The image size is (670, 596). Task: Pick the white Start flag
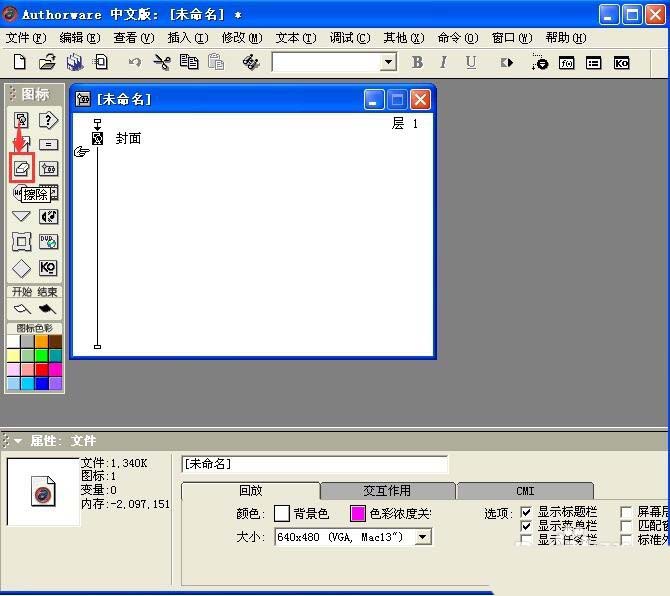coord(22,308)
